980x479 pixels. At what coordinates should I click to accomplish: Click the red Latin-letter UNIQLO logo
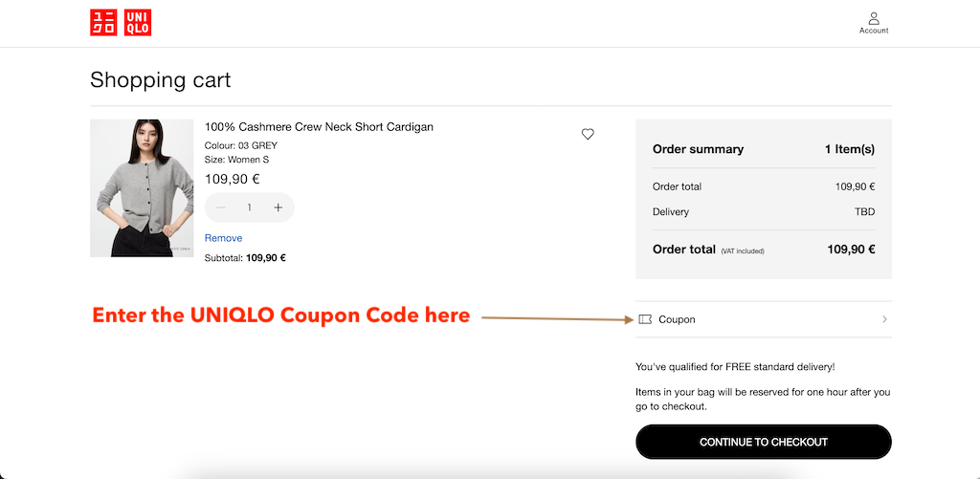click(x=138, y=23)
